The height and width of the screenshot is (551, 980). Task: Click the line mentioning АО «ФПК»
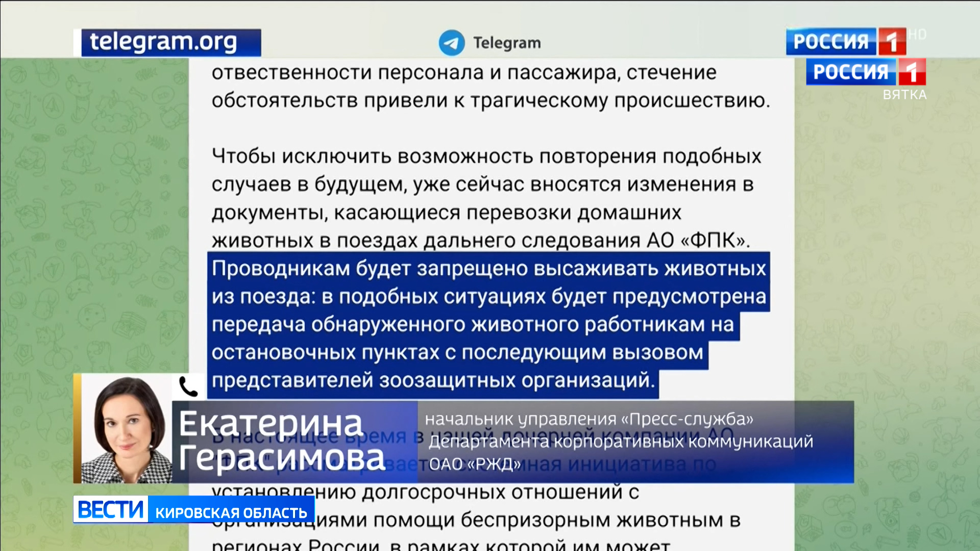click(481, 240)
